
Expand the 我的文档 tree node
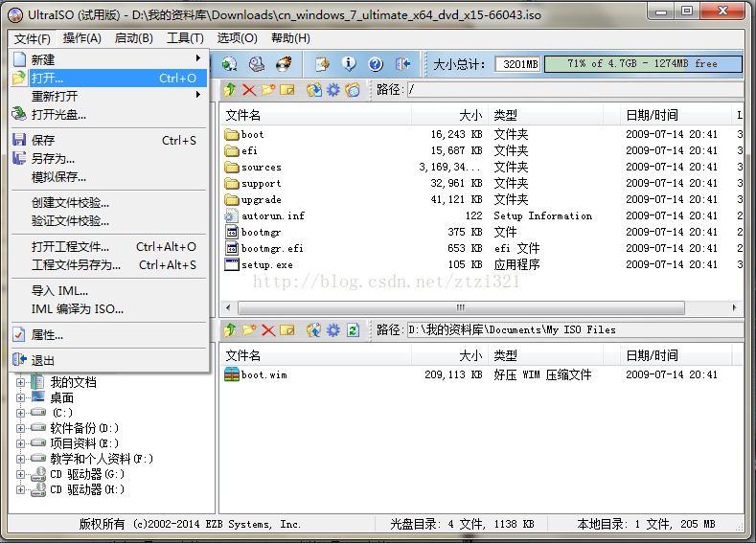click(20, 382)
